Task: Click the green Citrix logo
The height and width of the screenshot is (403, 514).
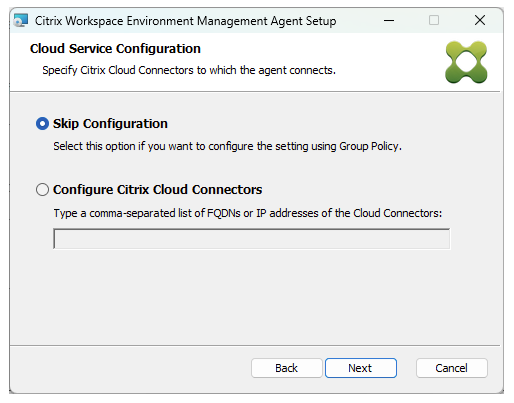Action: [x=466, y=62]
